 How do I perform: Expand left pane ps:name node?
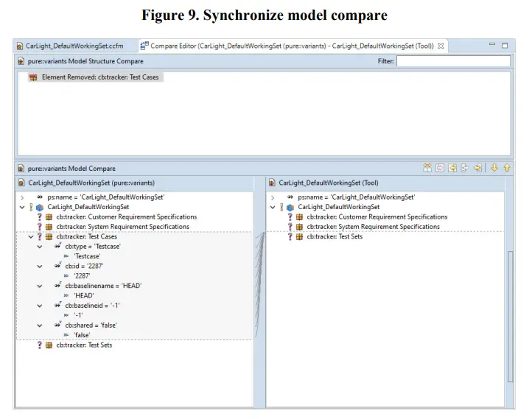tap(22, 197)
